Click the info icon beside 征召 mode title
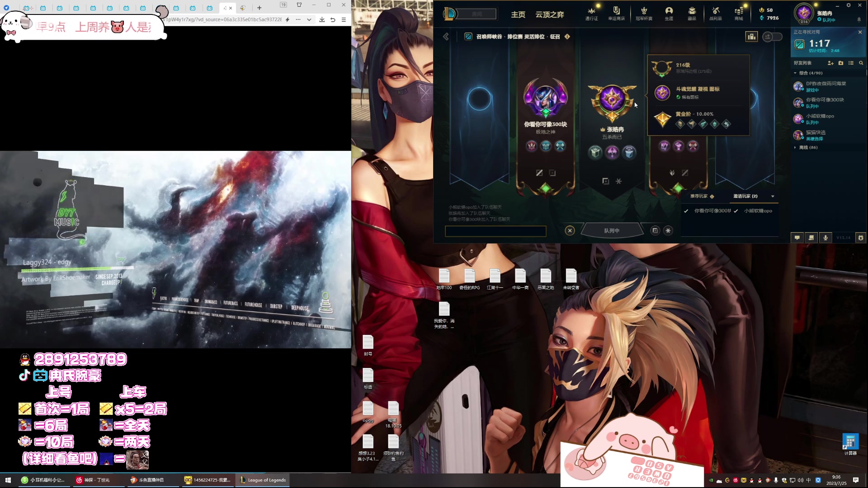868x488 pixels. coord(567,37)
